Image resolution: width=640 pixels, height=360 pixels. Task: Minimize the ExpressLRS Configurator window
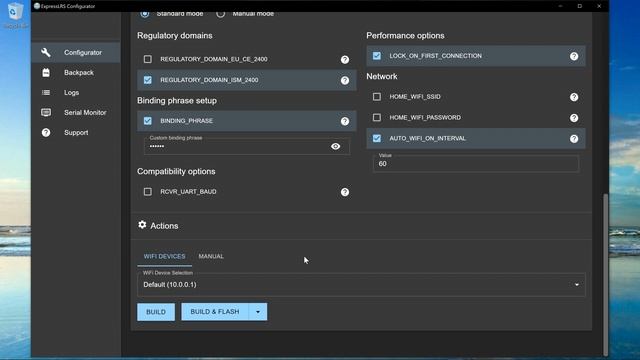(x=560, y=6)
